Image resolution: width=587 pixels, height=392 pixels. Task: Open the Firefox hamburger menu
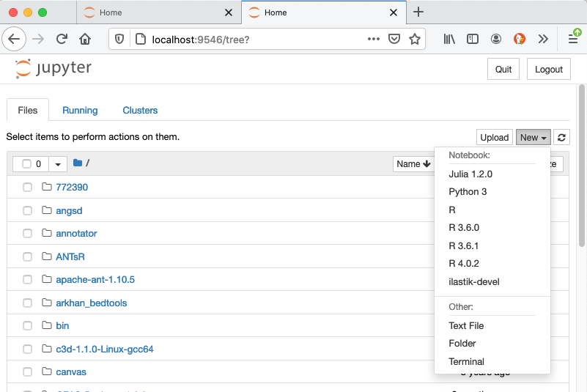(x=573, y=39)
